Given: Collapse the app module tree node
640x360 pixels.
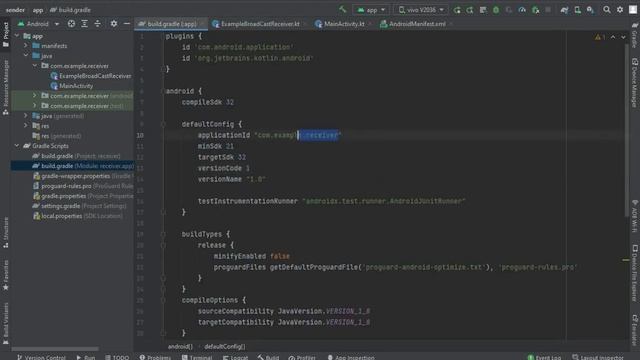Looking at the screenshot, I should pos(17,36).
